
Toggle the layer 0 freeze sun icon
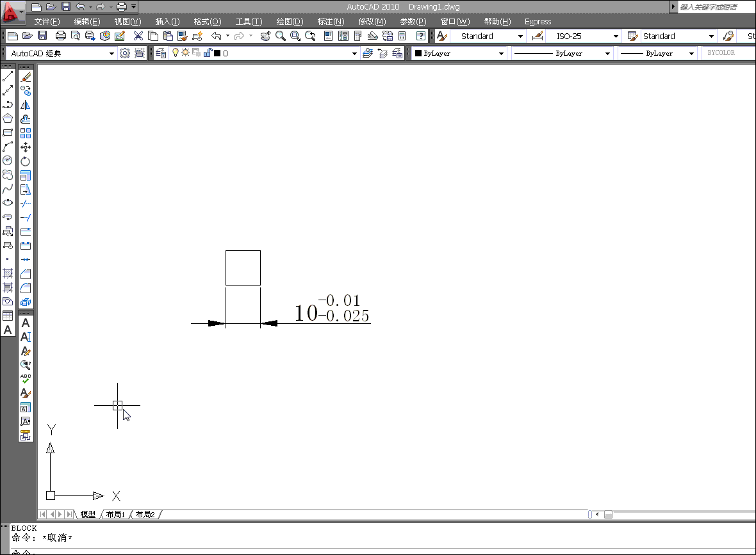[186, 53]
